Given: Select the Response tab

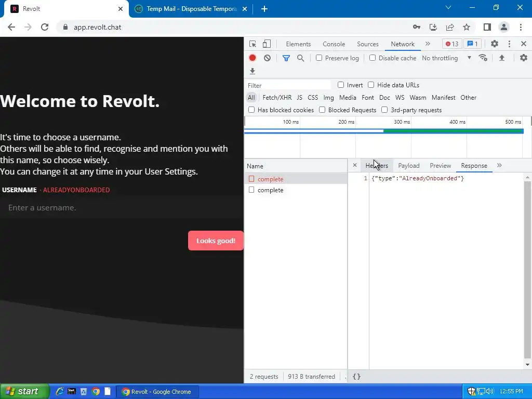Looking at the screenshot, I should click(474, 166).
